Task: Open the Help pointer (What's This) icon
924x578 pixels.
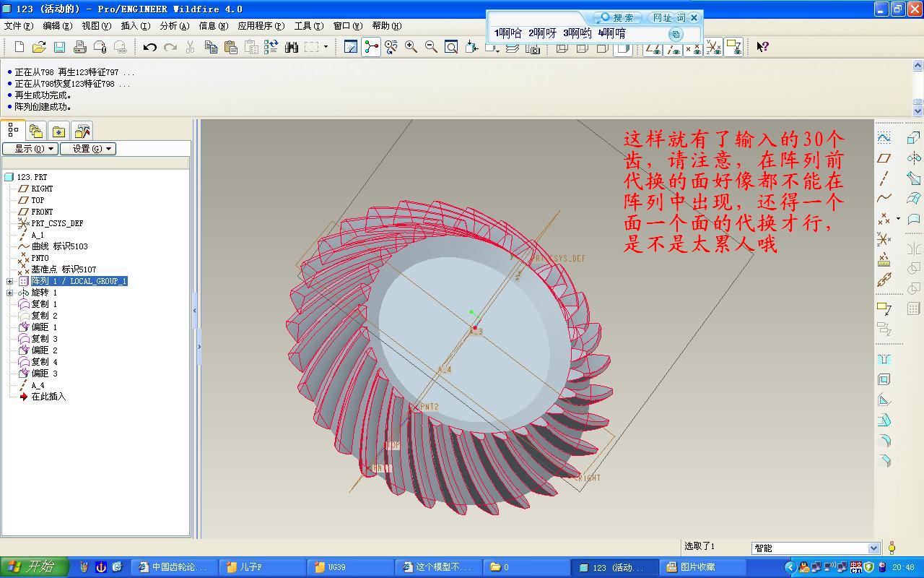Action: pos(762,47)
